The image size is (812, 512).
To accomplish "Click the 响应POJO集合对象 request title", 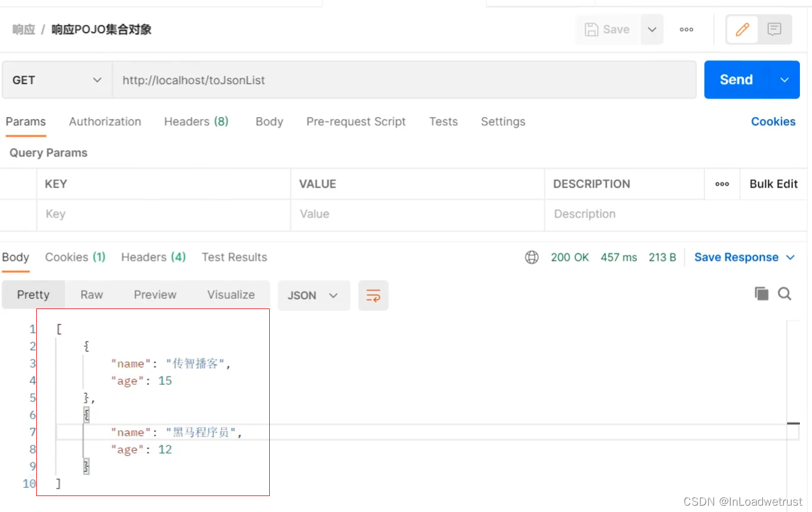I will (x=102, y=29).
